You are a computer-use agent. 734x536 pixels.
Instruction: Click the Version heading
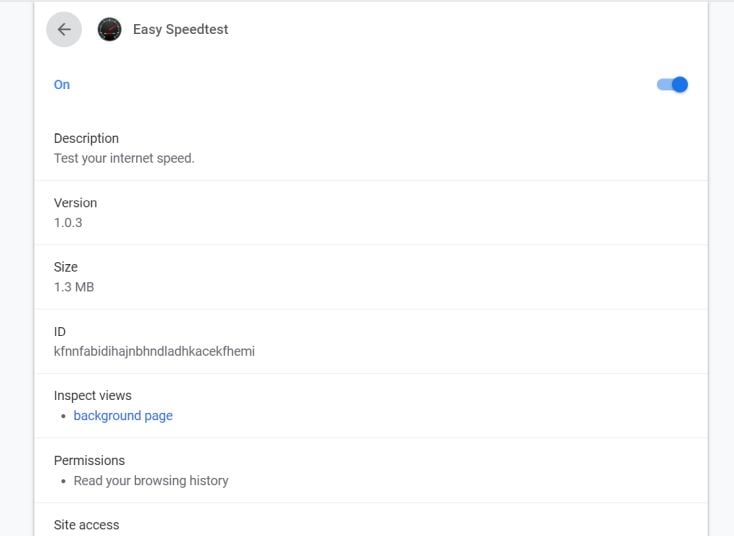[75, 203]
